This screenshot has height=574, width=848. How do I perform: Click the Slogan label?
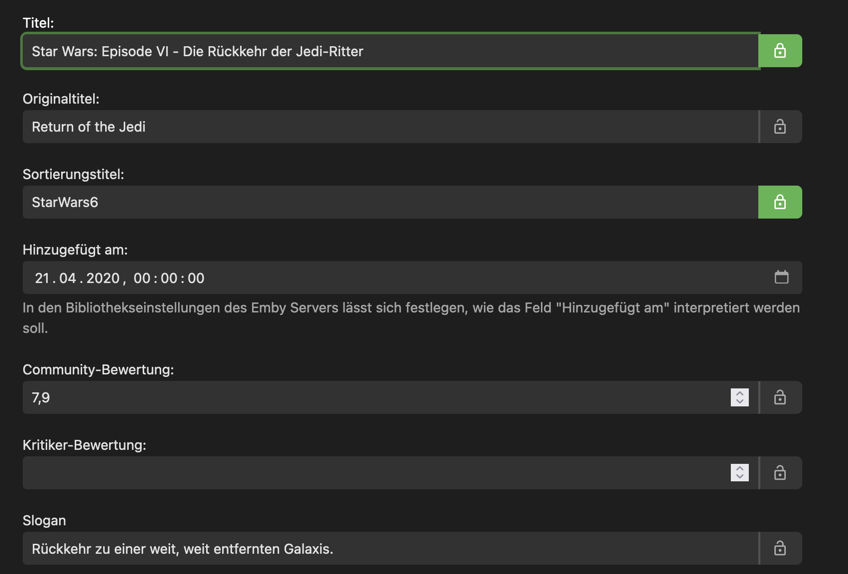pos(44,520)
